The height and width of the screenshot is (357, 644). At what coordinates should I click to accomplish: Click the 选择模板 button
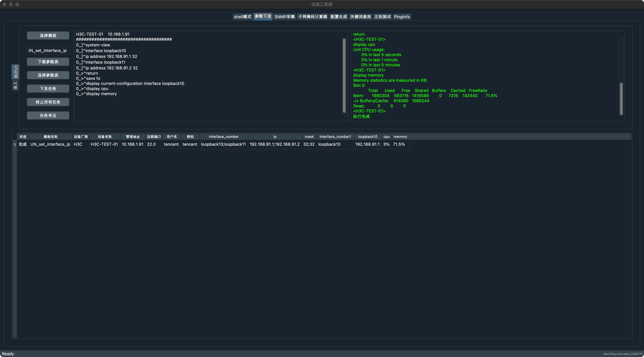tap(48, 36)
